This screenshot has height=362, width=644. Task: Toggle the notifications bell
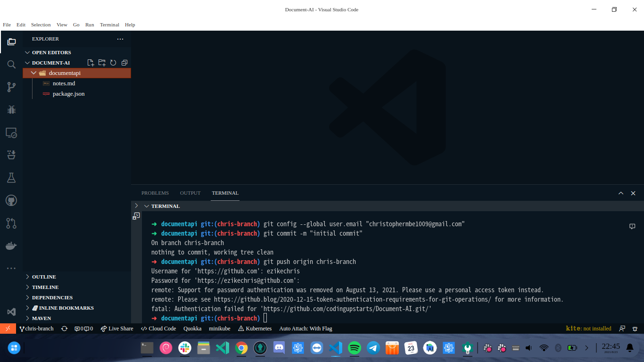tap(635, 329)
